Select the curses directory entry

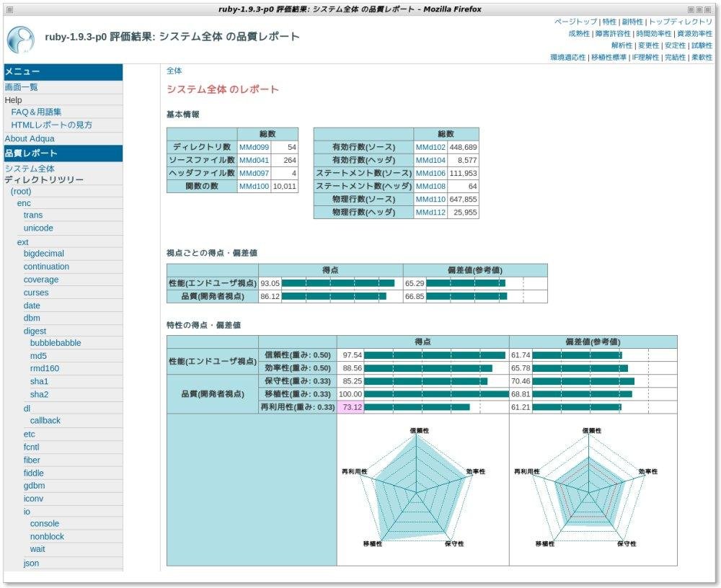point(36,293)
